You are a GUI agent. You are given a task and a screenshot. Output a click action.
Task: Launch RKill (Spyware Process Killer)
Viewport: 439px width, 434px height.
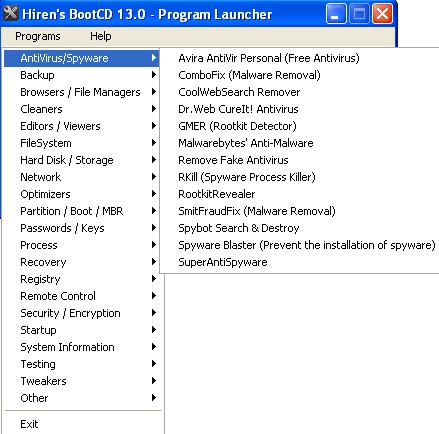[x=300, y=177]
